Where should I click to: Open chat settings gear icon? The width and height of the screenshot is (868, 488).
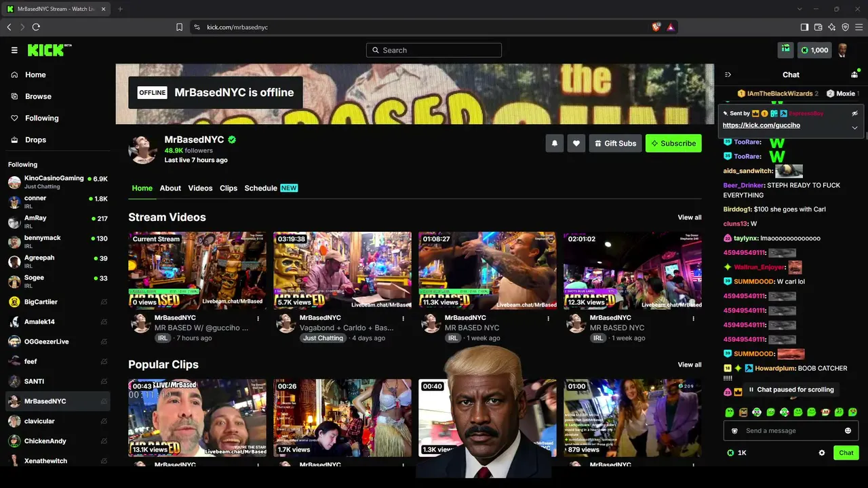(x=822, y=453)
